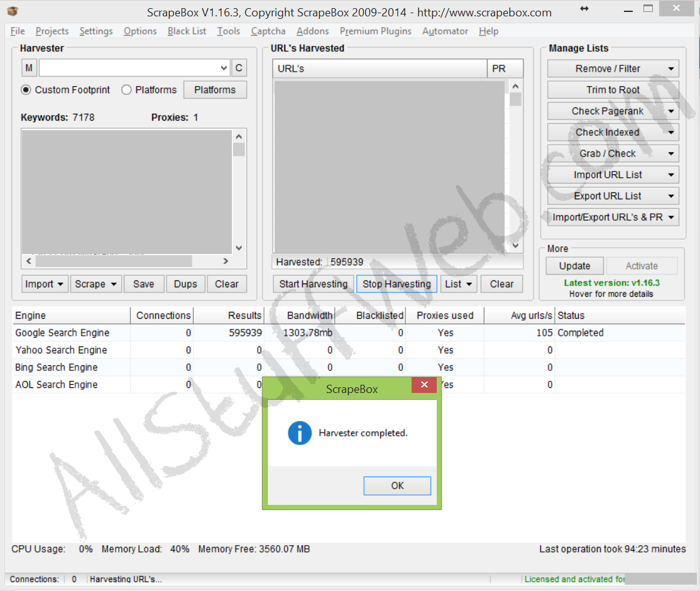
Task: Click the Dups button
Action: click(185, 284)
